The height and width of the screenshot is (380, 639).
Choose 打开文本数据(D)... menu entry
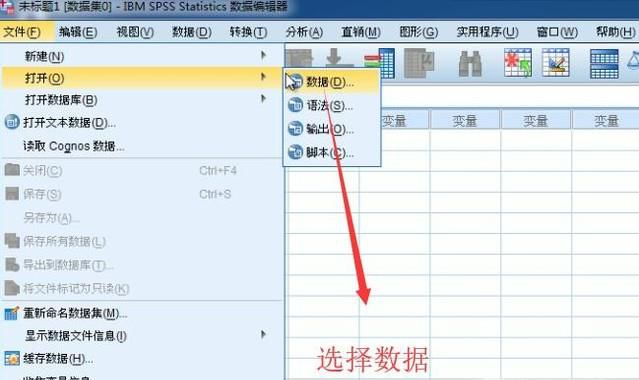pos(142,123)
